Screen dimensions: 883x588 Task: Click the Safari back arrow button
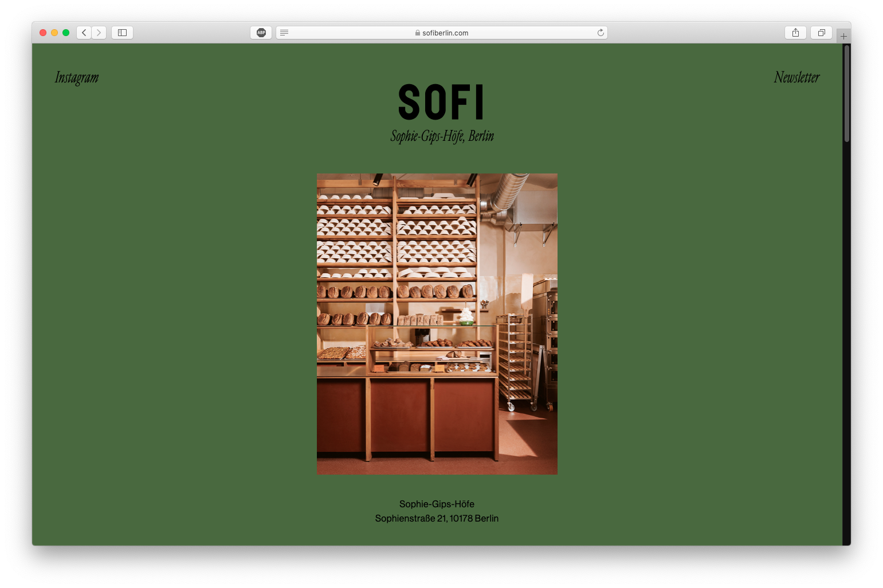point(84,33)
